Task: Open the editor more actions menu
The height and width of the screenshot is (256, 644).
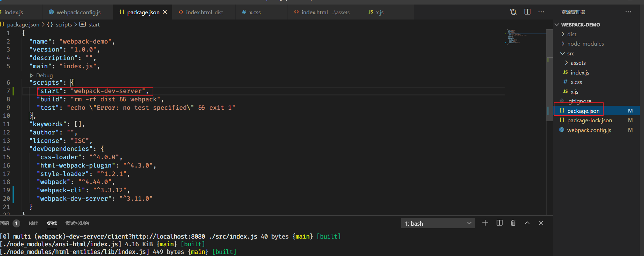Action: (x=541, y=12)
